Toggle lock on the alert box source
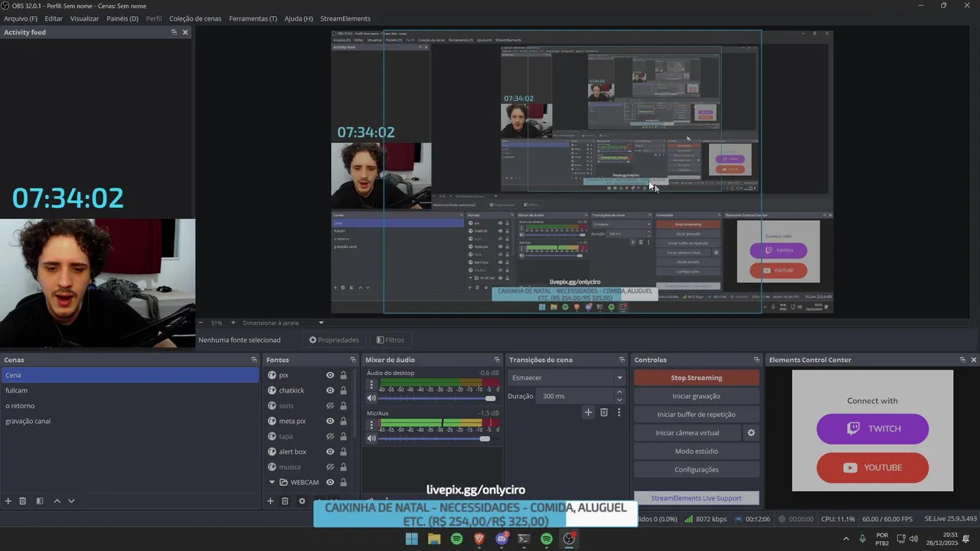The width and height of the screenshot is (980, 551). (343, 452)
